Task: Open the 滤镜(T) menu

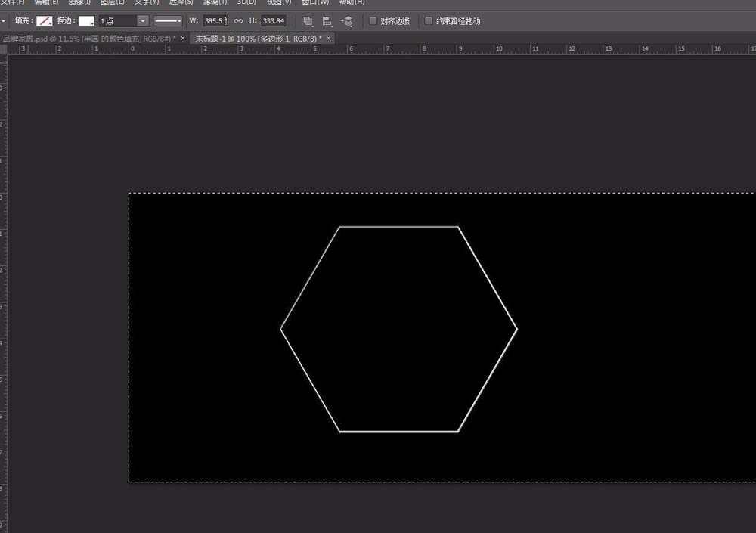Action: coord(215,2)
